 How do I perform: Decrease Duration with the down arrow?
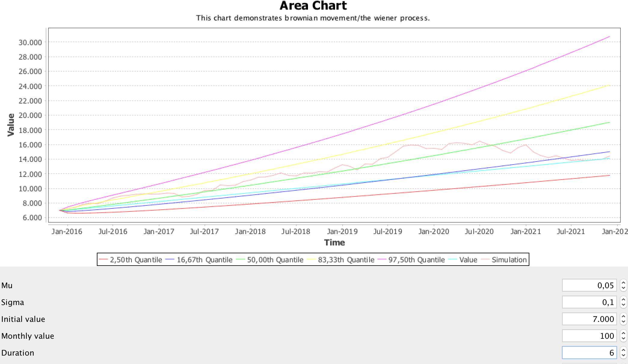click(623, 355)
